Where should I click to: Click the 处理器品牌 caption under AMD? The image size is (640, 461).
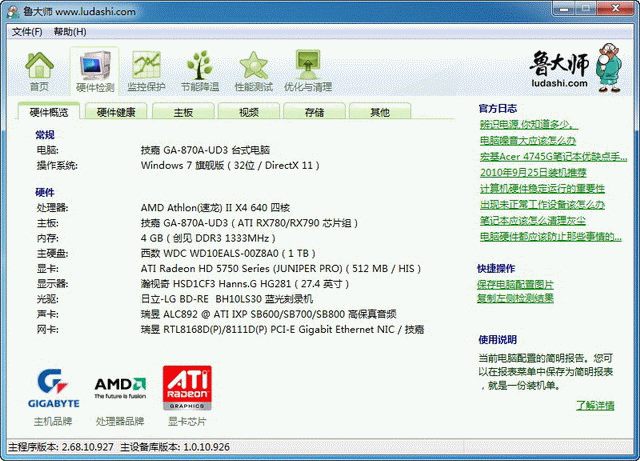pyautogui.click(x=120, y=421)
